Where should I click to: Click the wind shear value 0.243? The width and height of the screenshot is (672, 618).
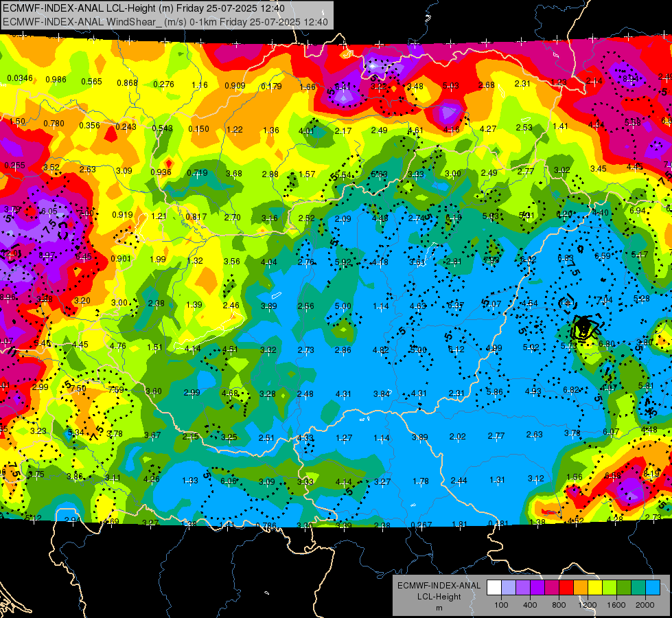tap(126, 127)
